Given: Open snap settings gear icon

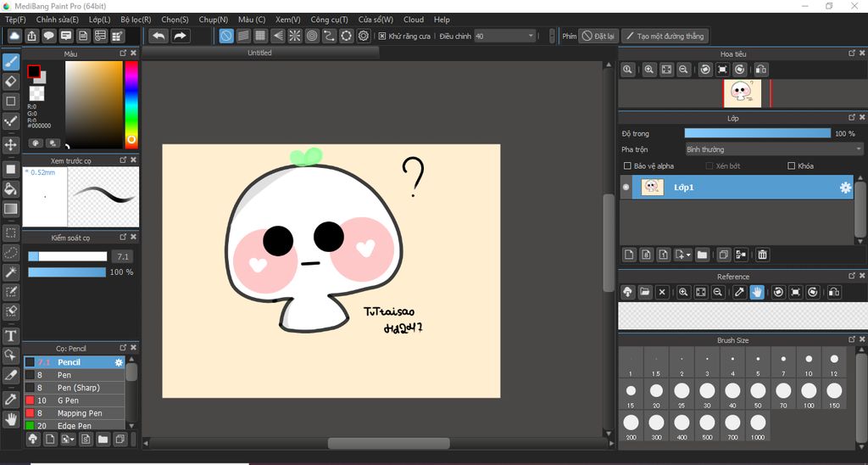Looking at the screenshot, I should [363, 36].
